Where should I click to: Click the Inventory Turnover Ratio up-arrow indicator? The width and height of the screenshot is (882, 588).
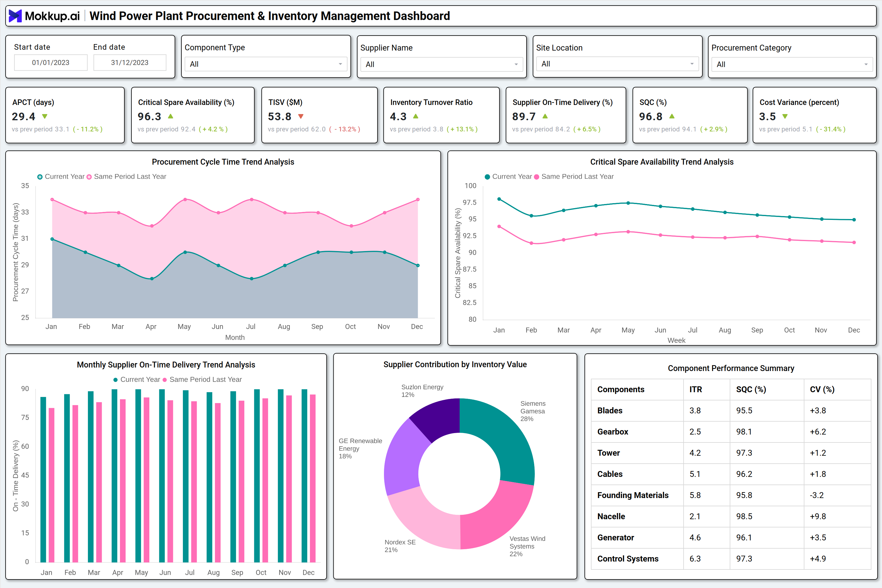(415, 116)
